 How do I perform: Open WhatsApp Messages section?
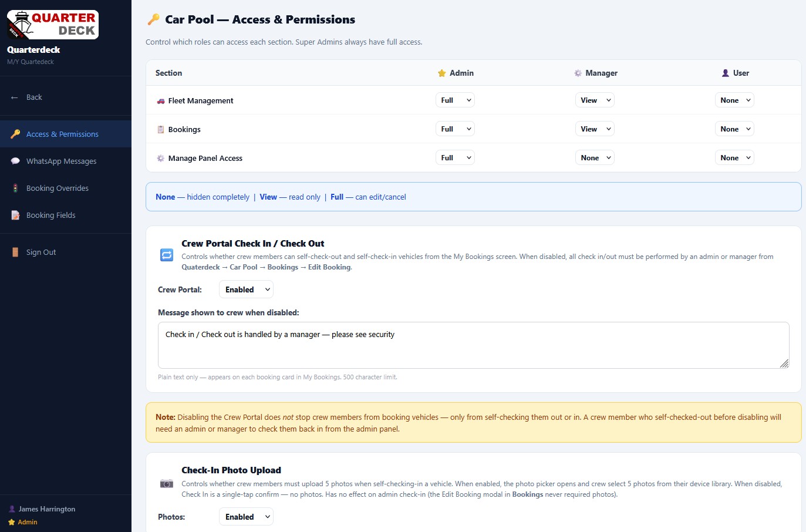[x=66, y=161]
